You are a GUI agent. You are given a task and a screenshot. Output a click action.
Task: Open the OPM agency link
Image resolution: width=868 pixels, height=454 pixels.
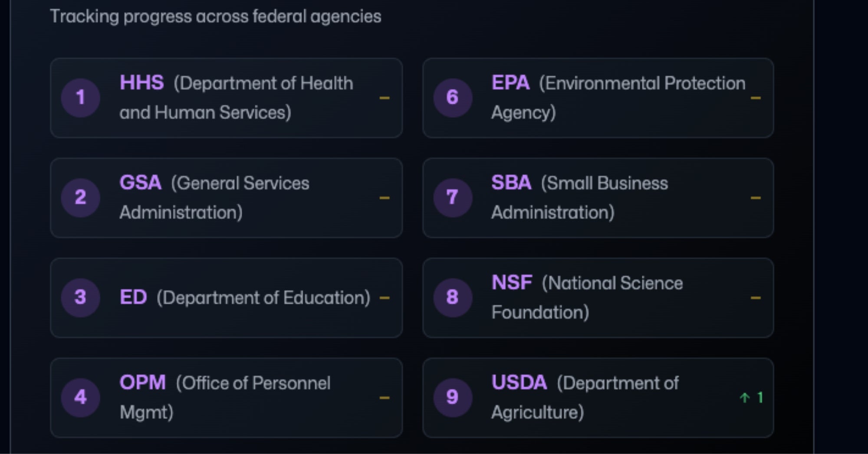click(x=142, y=382)
